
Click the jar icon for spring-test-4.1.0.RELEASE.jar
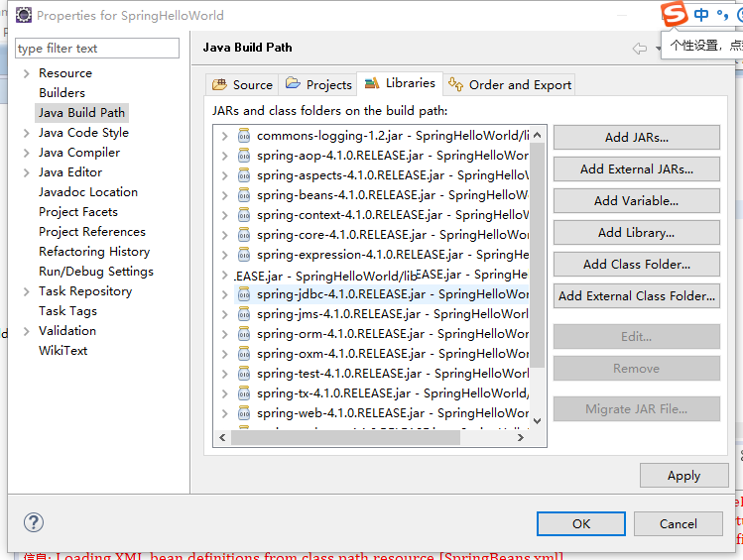tap(244, 374)
